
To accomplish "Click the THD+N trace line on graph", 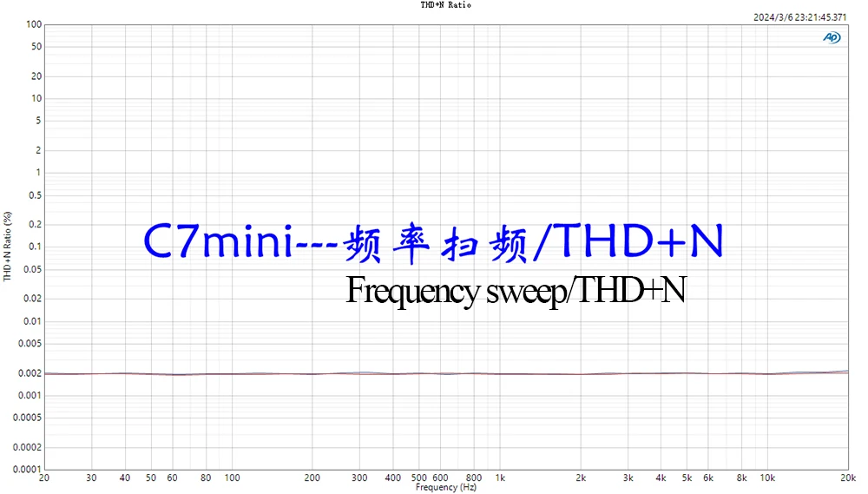I will tap(446, 373).
